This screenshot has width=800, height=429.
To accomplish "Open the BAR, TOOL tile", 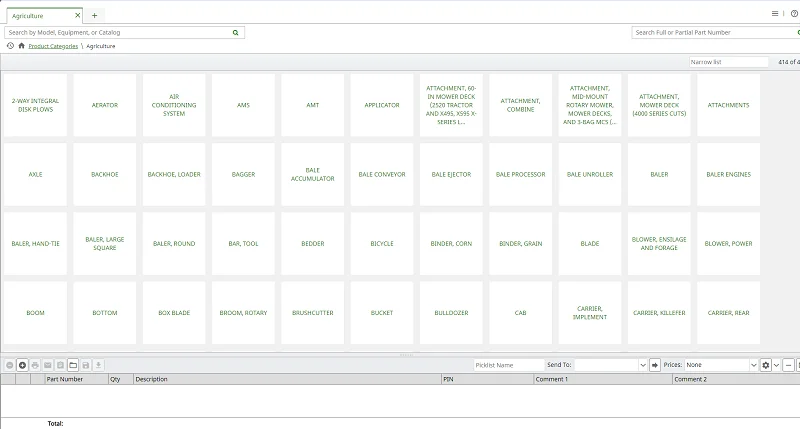I will (x=243, y=244).
